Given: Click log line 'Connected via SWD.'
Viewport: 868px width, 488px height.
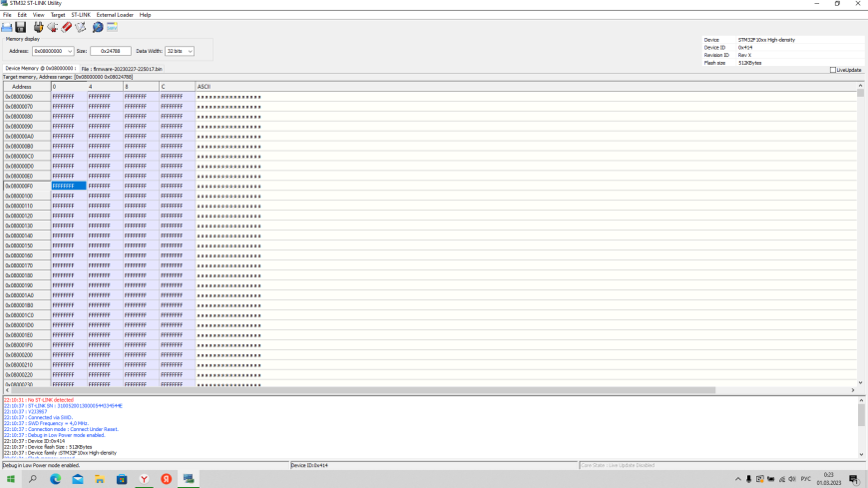Looking at the screenshot, I should [38, 418].
